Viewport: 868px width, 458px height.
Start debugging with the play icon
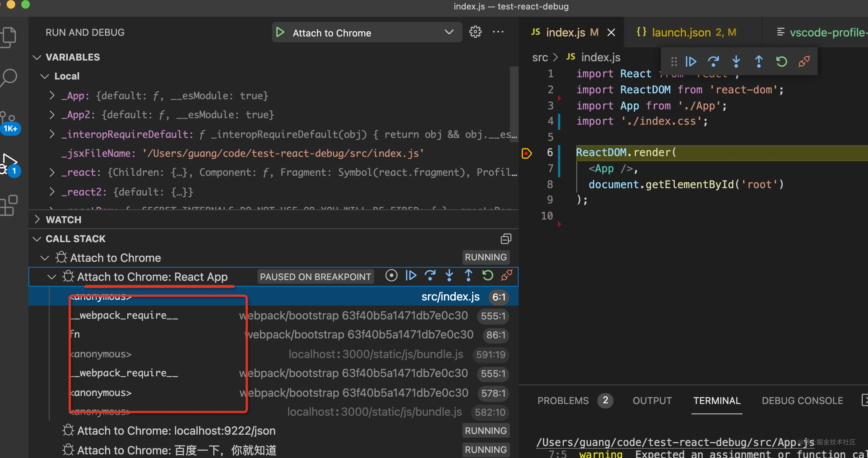tap(280, 32)
